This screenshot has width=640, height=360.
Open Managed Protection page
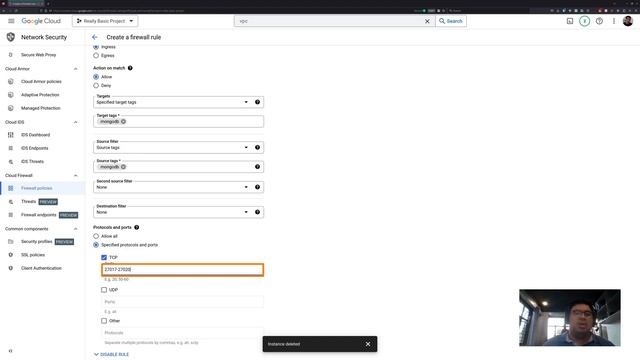[41, 108]
